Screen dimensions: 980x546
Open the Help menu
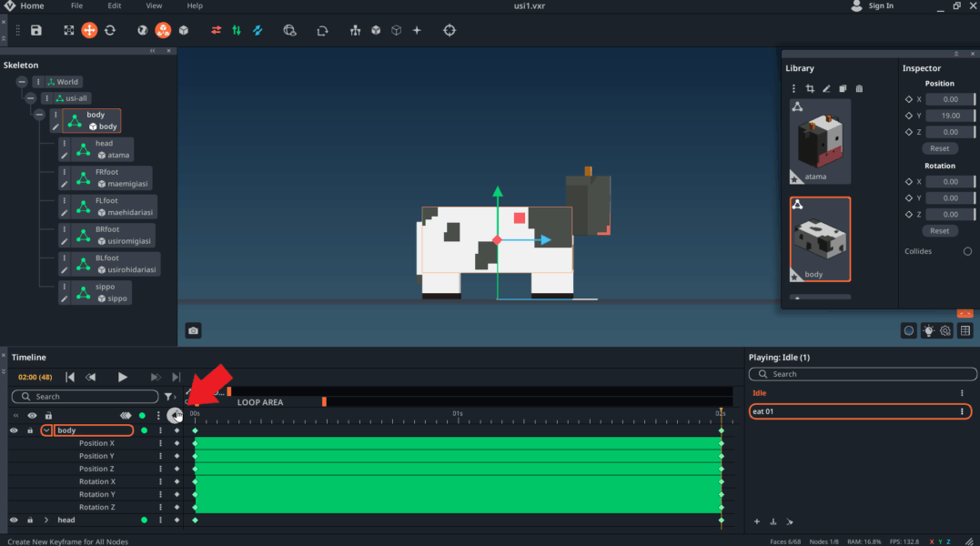click(x=195, y=5)
